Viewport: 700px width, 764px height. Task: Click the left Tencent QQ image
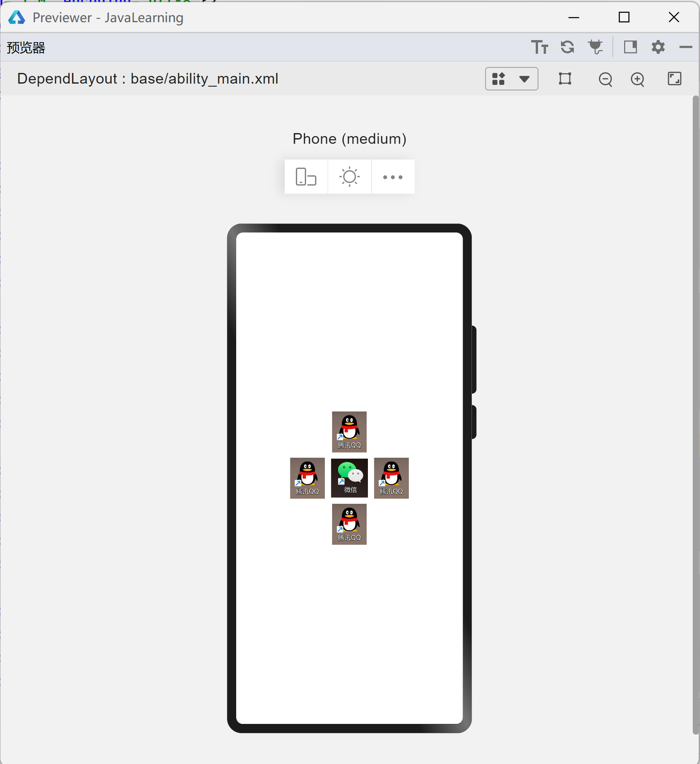point(307,478)
